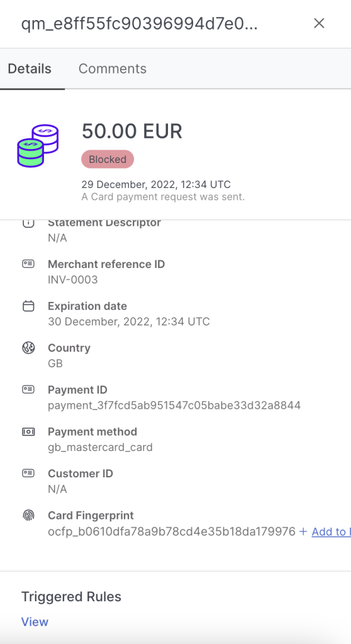
Task: Click the INV-0003 merchant reference value
Action: [73, 280]
